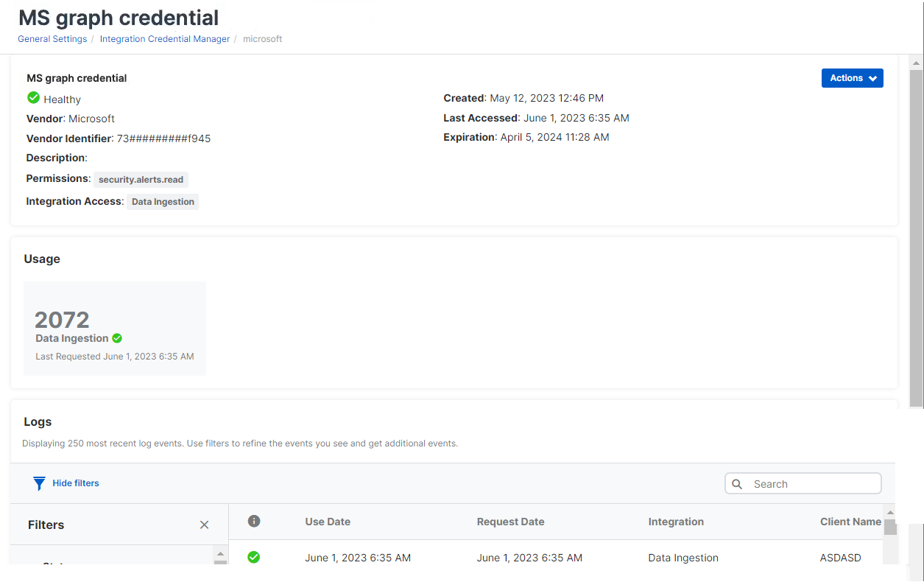Screen dimensions: 924x582
Task: Click the Integration column header
Action: pyautogui.click(x=676, y=522)
